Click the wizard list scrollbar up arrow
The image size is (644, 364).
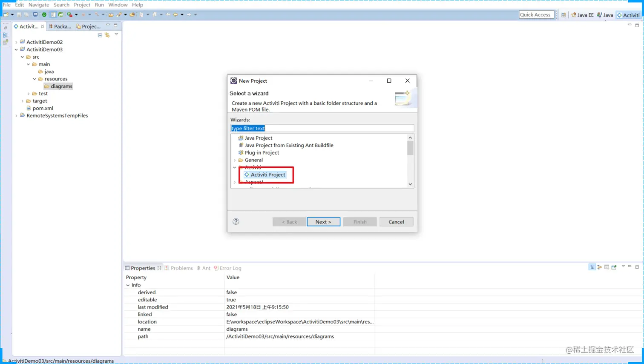click(x=410, y=138)
